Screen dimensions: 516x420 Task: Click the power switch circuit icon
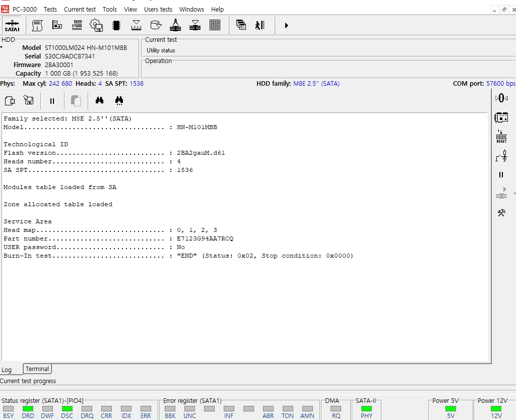point(501,157)
